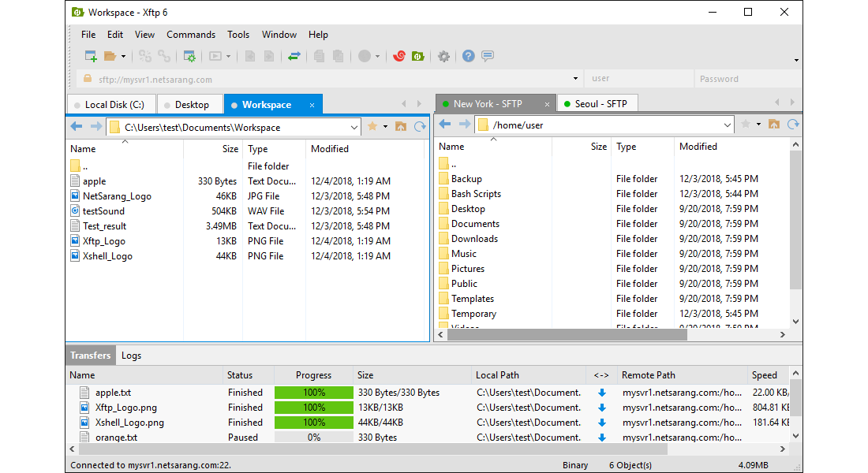868x473 pixels.
Task: Switch to the Seoul - SFTP tab
Action: click(597, 104)
